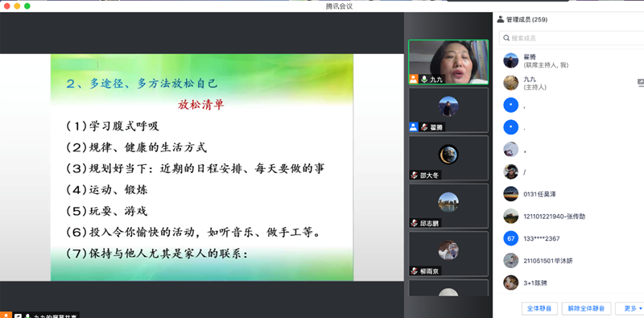Click 邵大冬's muted microphone icon

pyautogui.click(x=415, y=175)
